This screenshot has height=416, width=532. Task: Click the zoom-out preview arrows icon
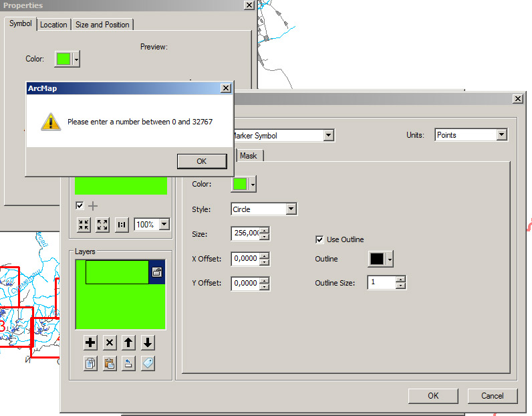pyautogui.click(x=84, y=225)
